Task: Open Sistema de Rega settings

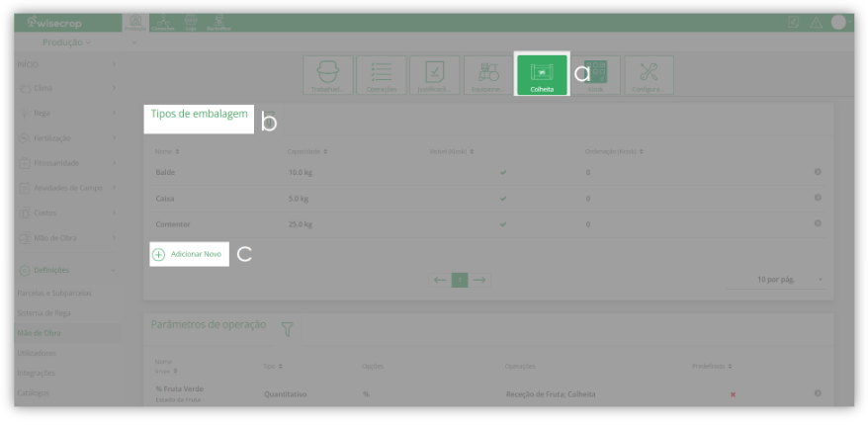Action: pos(44,313)
